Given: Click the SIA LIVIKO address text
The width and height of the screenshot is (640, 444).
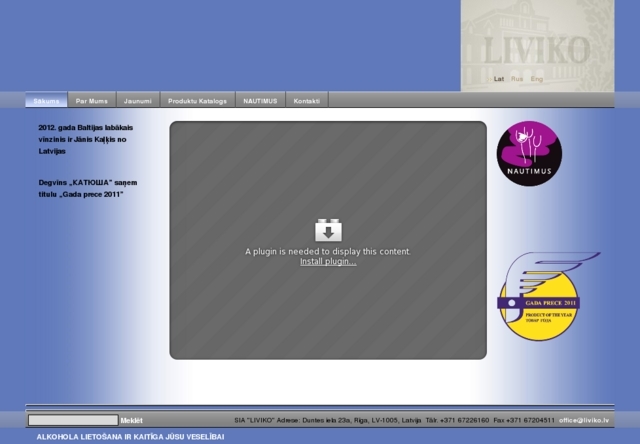Looking at the screenshot, I should tap(328, 420).
